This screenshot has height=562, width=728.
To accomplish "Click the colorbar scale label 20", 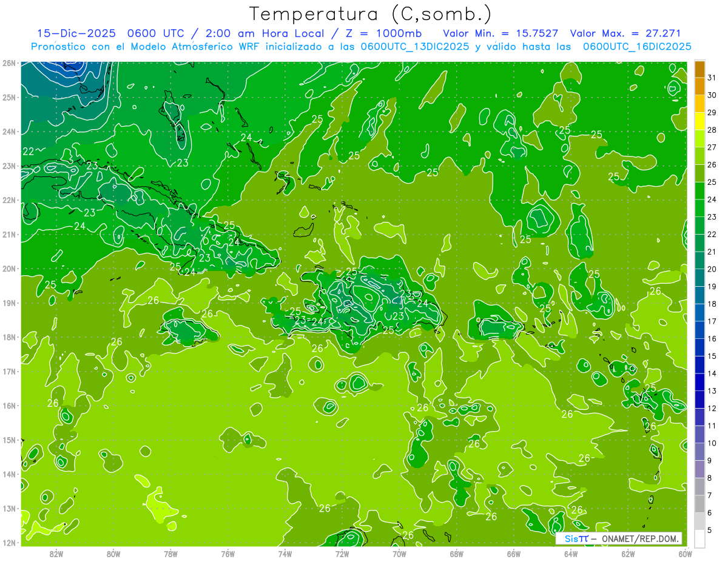I will 712,269.
